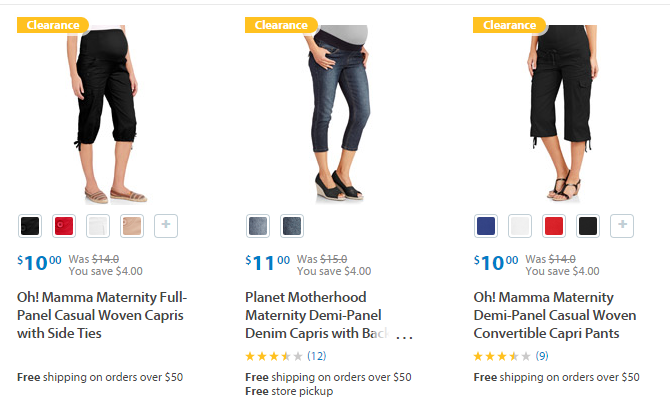
Task: Choose red swatch for Full-Panel Woven Capris
Action: (x=64, y=226)
